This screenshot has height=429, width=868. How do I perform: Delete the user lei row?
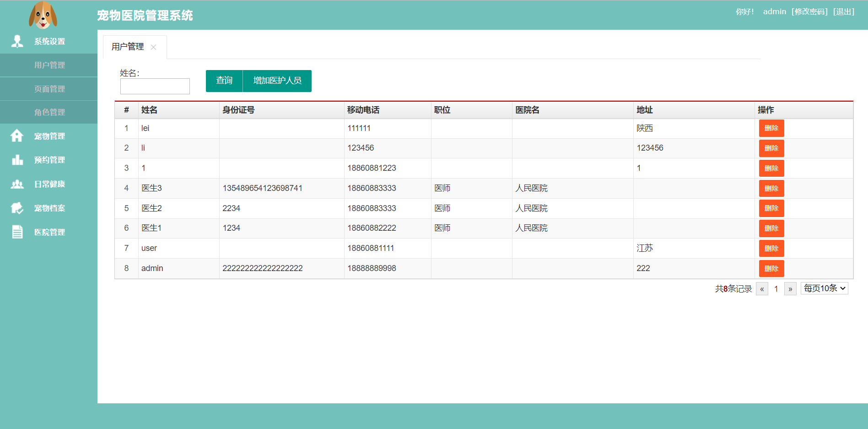(771, 128)
